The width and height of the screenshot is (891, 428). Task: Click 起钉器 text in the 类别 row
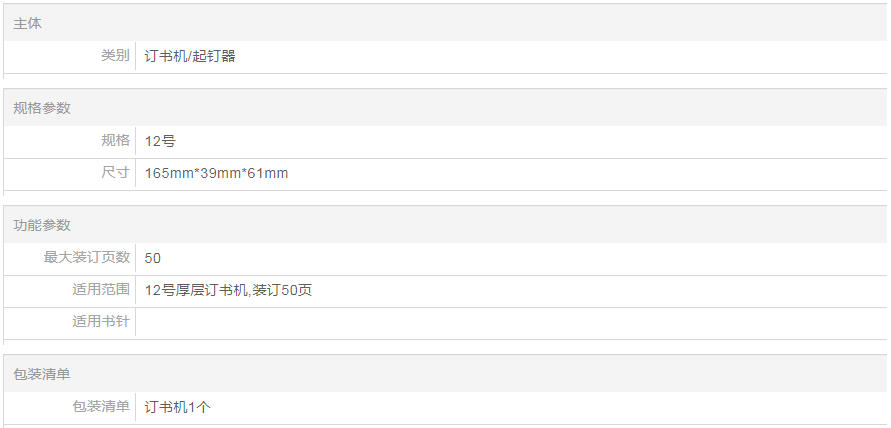tap(216, 56)
